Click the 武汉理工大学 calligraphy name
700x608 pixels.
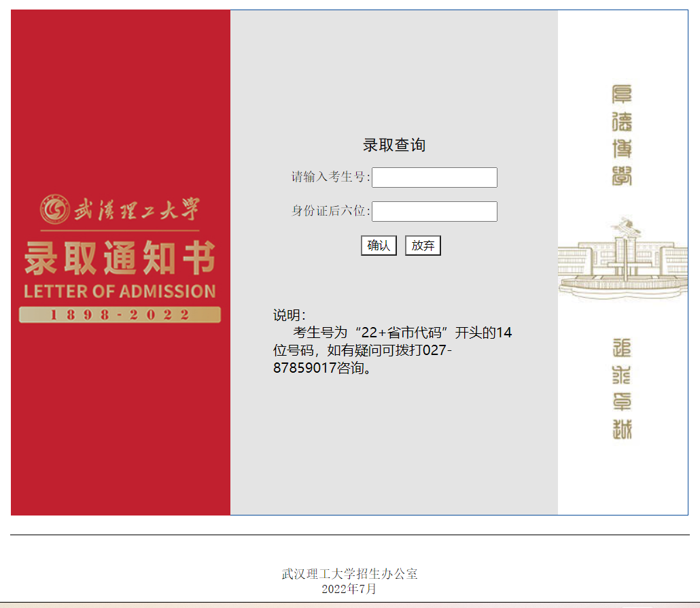pyautogui.click(x=137, y=209)
